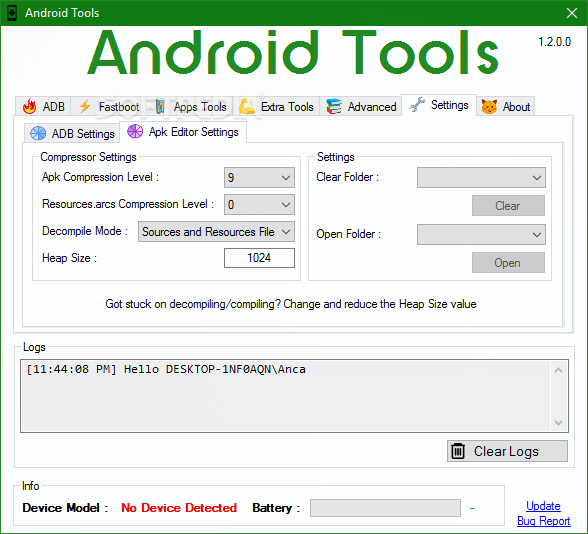Go to the Extra Tools tab
588x534 pixels.
click(276, 107)
